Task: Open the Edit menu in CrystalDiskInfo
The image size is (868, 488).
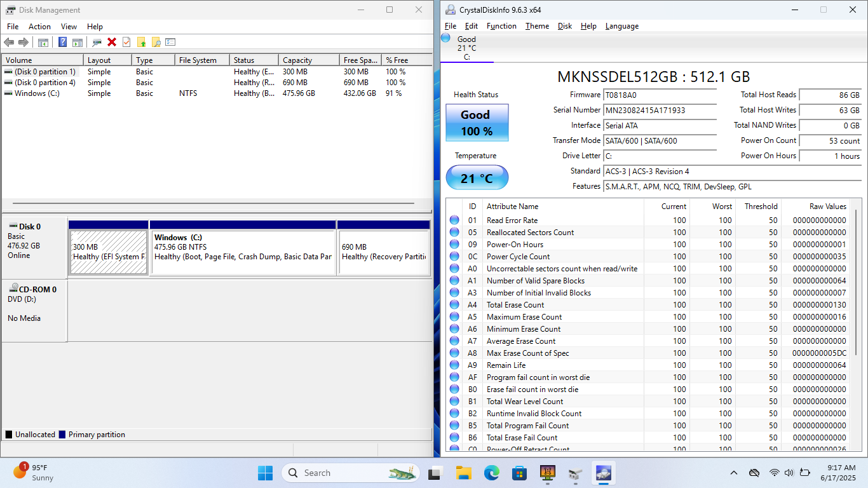Action: [x=471, y=26]
